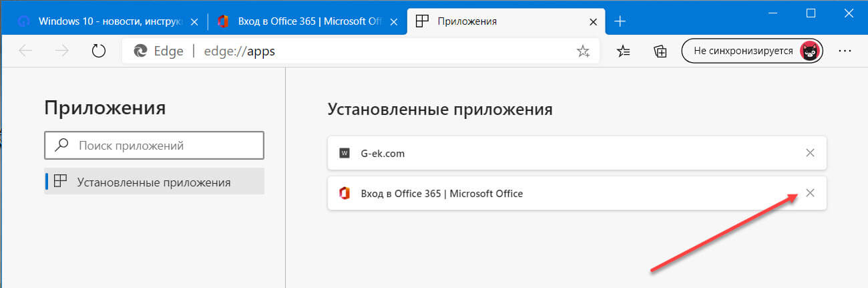This screenshot has height=288, width=868.
Task: Go back with the back arrow
Action: click(26, 51)
